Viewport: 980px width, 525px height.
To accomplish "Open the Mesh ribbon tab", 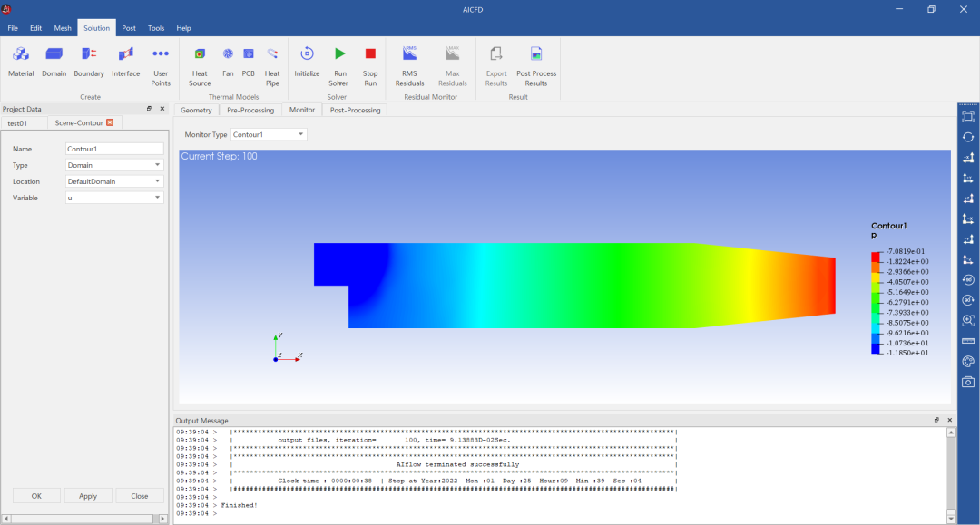I will (x=63, y=28).
